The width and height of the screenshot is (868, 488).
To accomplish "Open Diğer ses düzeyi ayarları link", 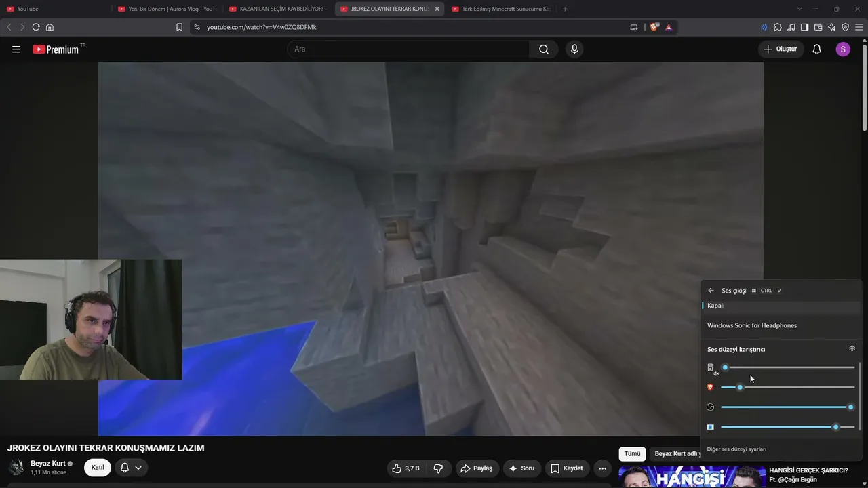I will click(x=736, y=449).
